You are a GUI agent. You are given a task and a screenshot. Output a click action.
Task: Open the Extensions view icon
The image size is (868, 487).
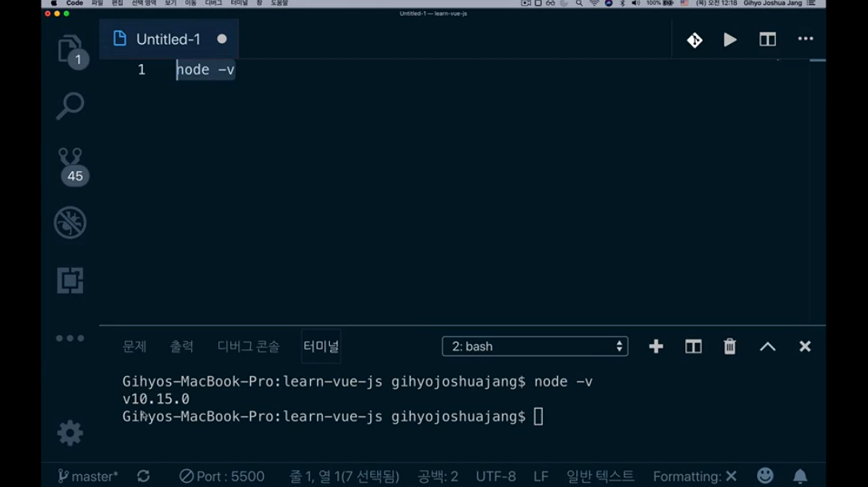tap(70, 281)
